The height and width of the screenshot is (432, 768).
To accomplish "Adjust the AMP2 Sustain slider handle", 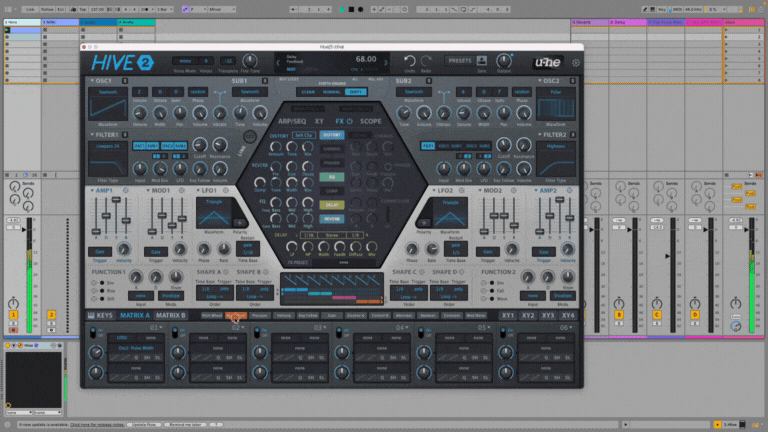I will click(x=560, y=200).
